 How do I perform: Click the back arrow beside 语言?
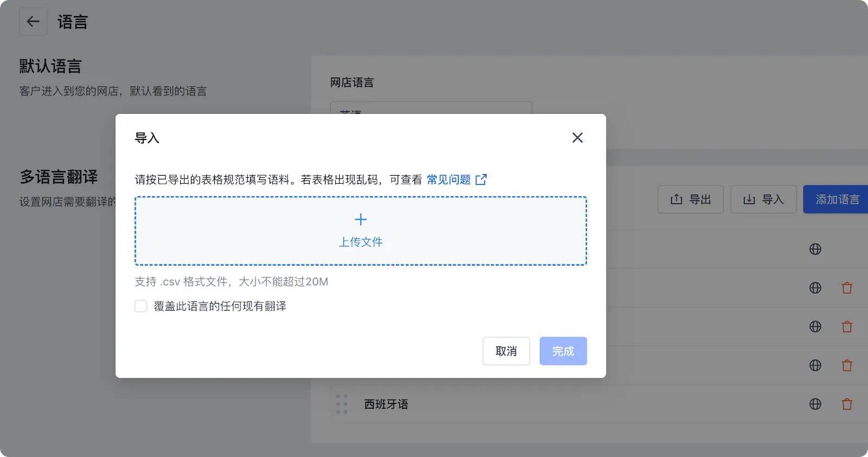coord(33,22)
